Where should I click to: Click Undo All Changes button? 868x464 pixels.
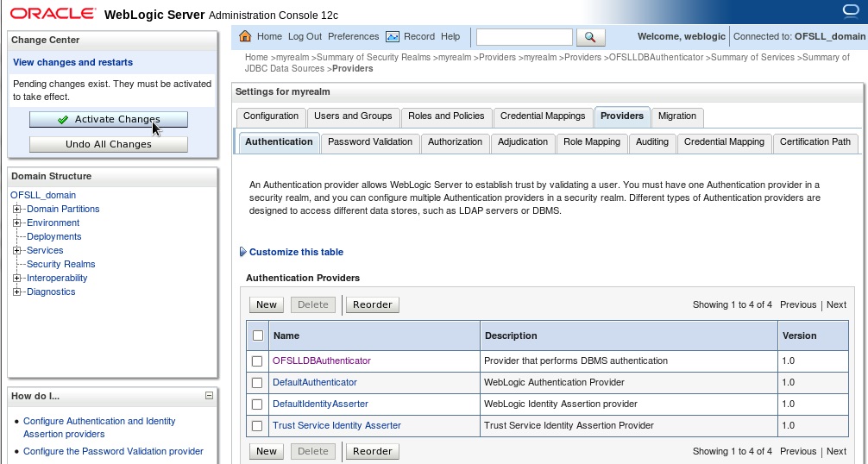coord(109,144)
